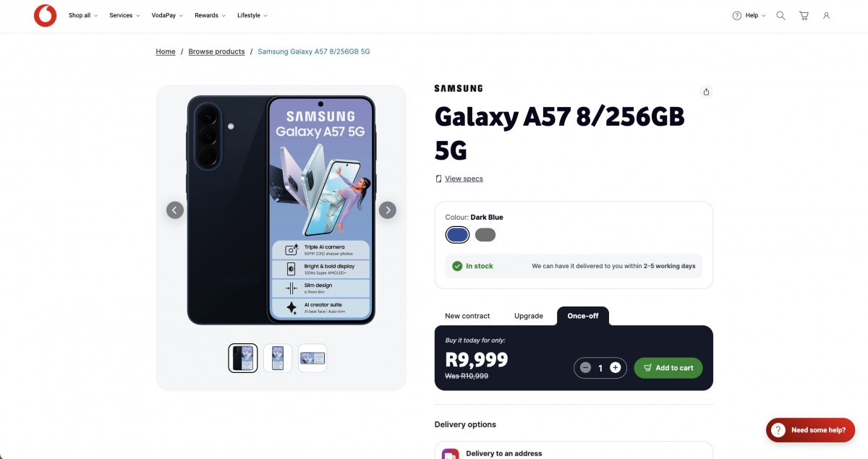Open the Help dropdown
Image resolution: width=868 pixels, height=459 pixels.
pyautogui.click(x=749, y=15)
